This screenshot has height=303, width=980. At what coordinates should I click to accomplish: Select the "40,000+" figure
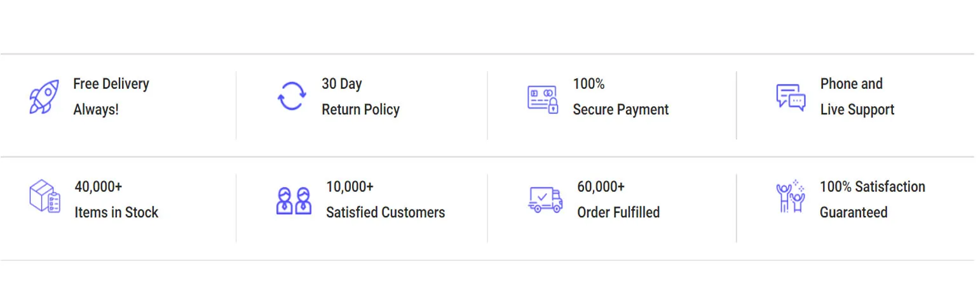[99, 187]
